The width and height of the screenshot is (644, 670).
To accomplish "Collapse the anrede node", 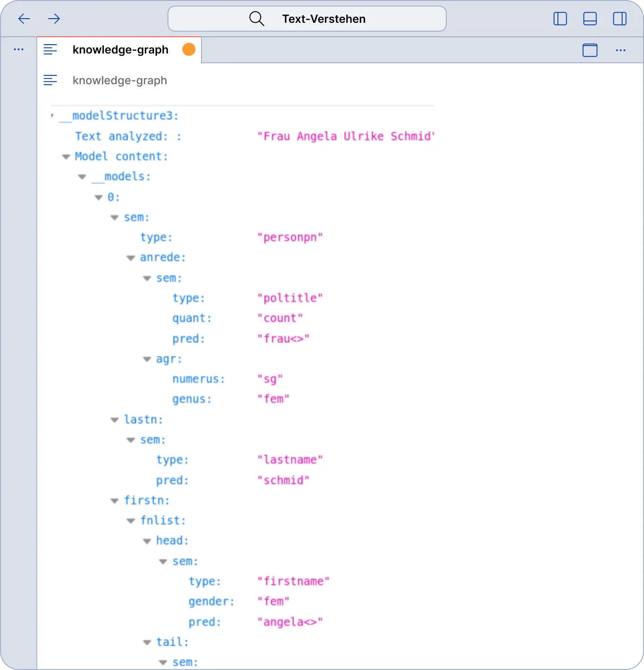I will pyautogui.click(x=131, y=258).
